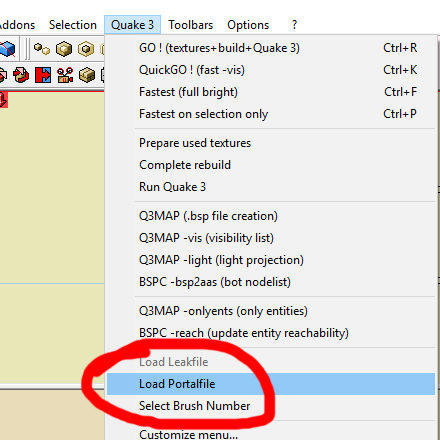The width and height of the screenshot is (440, 440).
Task: Choose Load Portalfile menu entry
Action: coord(271,384)
